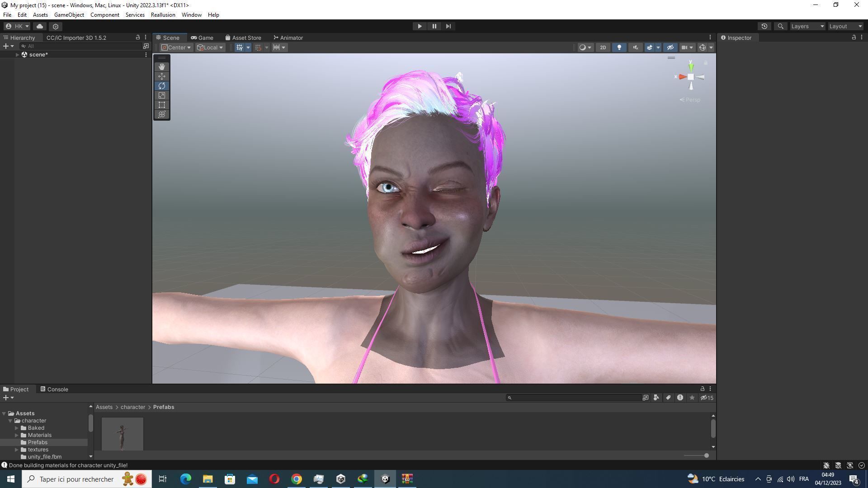Select the Move tool
This screenshot has width=868, height=488.
click(161, 76)
